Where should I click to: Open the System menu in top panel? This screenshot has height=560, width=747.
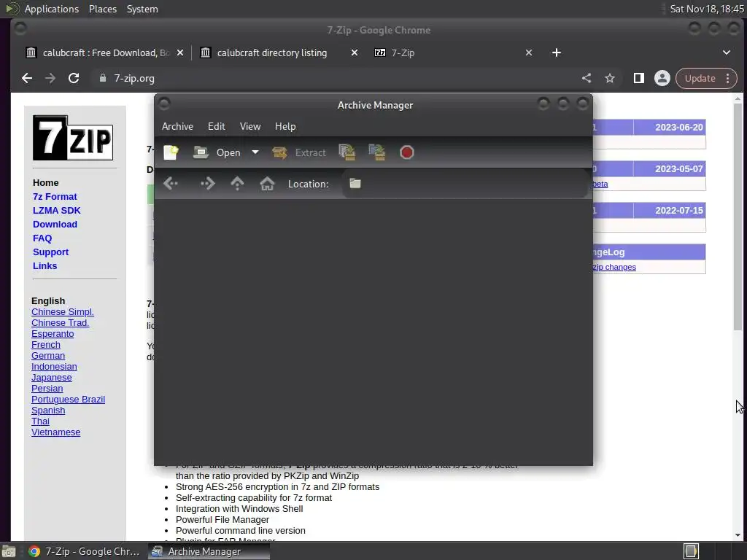click(142, 9)
